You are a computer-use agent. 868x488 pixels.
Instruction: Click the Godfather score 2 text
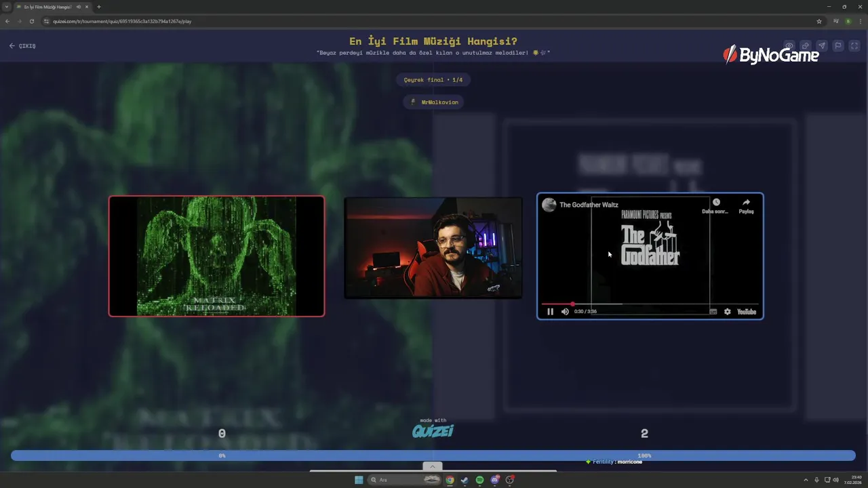click(x=644, y=434)
